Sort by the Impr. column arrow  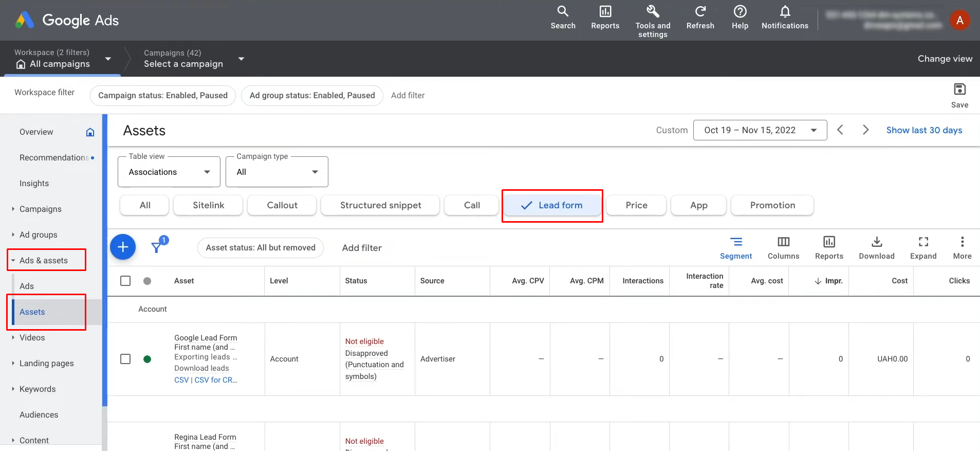click(818, 281)
